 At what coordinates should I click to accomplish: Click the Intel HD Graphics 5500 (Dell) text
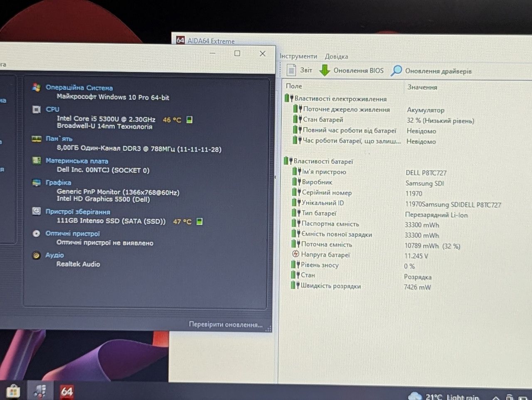(103, 199)
